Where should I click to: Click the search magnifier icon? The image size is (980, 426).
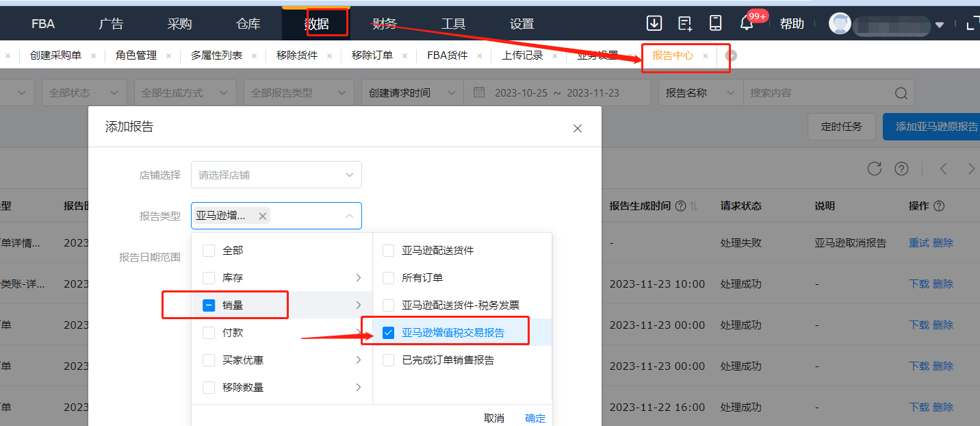pyautogui.click(x=902, y=93)
